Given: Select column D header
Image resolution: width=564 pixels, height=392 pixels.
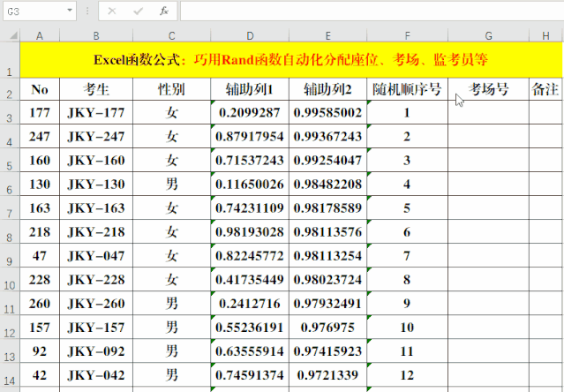Looking at the screenshot, I should 250,35.
